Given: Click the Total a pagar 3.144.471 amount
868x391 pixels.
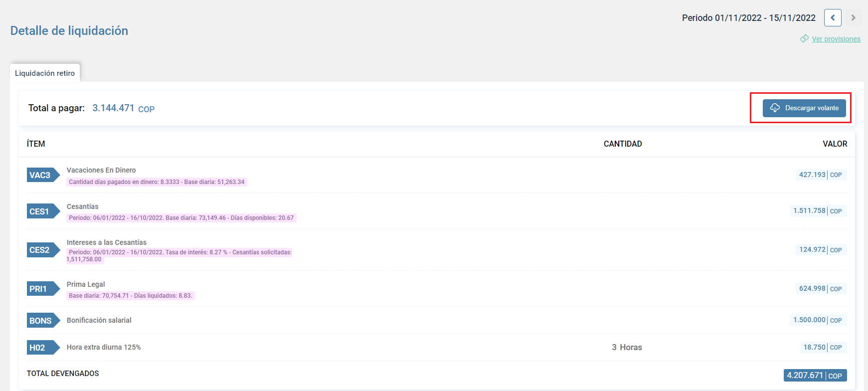Looking at the screenshot, I should click(123, 108).
